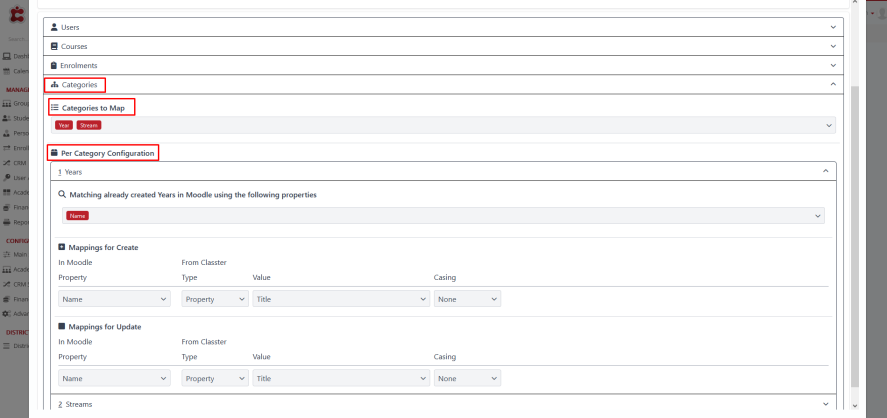Collapse the Years configuration panel
Image resolution: width=887 pixels, height=418 pixels.
(x=825, y=172)
